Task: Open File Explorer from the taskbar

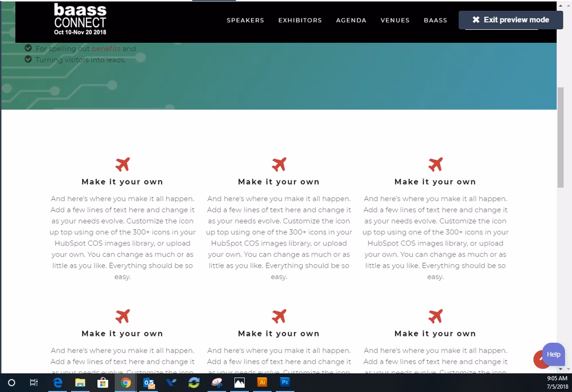Action: (x=80, y=383)
